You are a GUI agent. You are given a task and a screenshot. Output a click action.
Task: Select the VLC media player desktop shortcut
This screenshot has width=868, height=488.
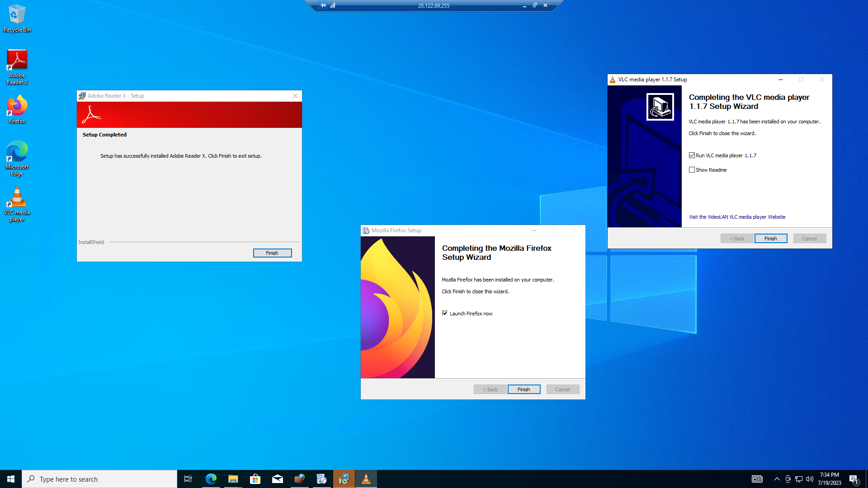(x=17, y=204)
